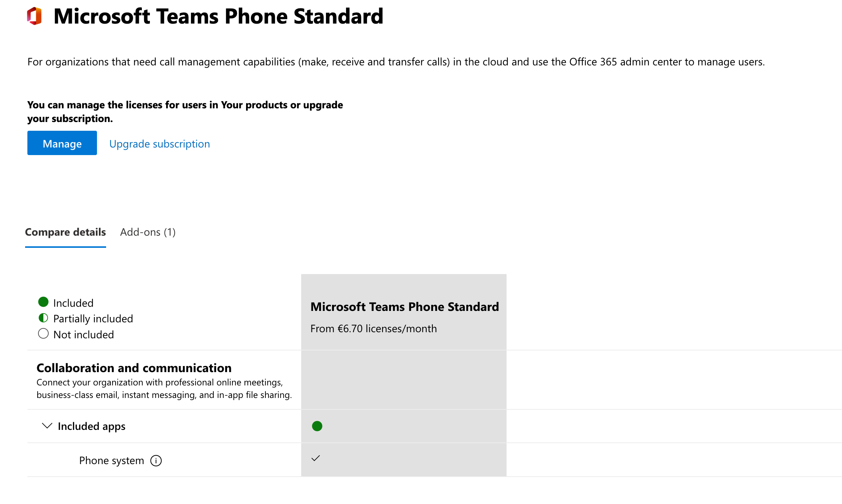The image size is (842, 504).
Task: Click half-filled Partially included legend icon
Action: point(43,318)
